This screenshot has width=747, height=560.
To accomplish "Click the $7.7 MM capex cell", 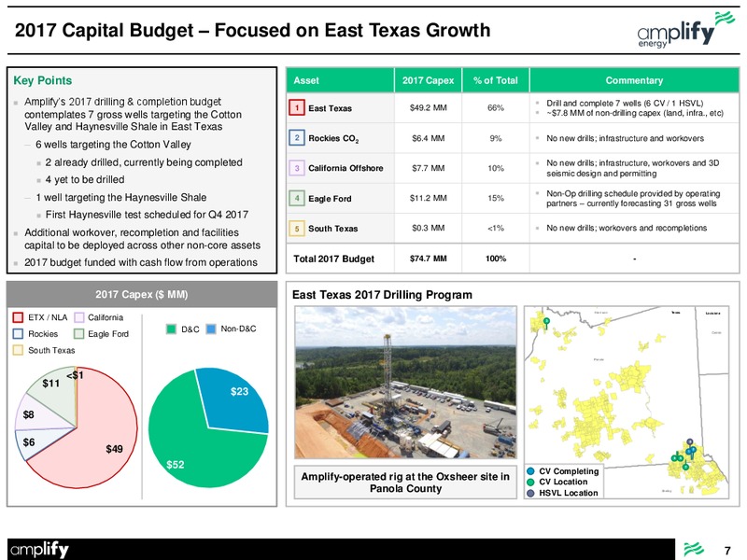I will click(x=428, y=168).
